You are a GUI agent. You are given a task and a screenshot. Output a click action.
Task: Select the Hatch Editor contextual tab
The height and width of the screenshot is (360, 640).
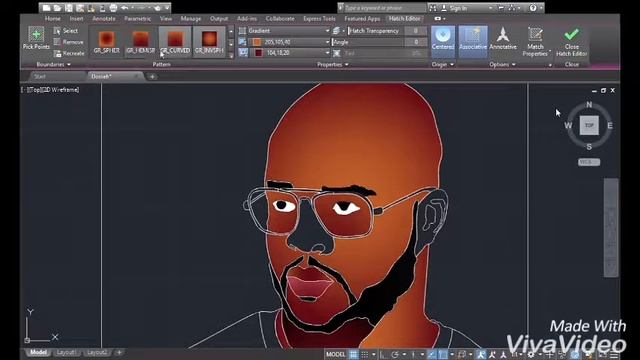(x=404, y=19)
